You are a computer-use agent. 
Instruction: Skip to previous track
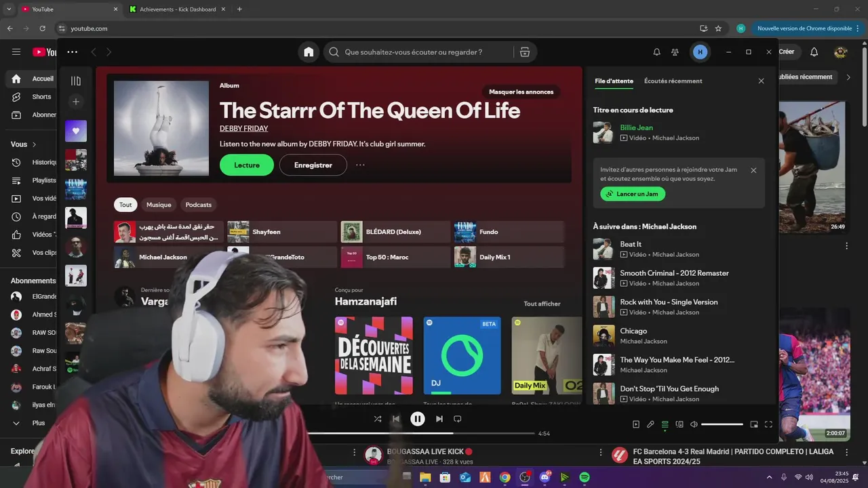[397, 419]
